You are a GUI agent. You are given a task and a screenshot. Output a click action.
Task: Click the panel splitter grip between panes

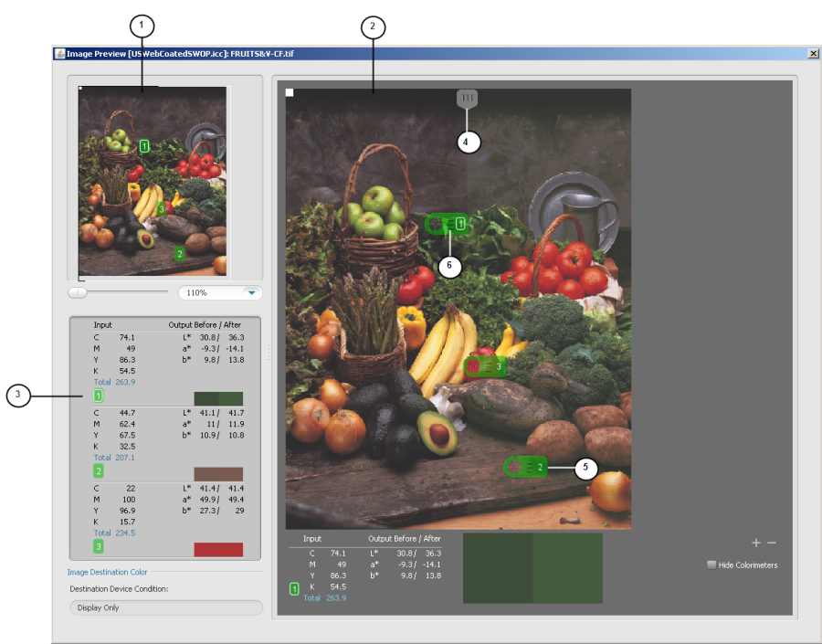268,352
